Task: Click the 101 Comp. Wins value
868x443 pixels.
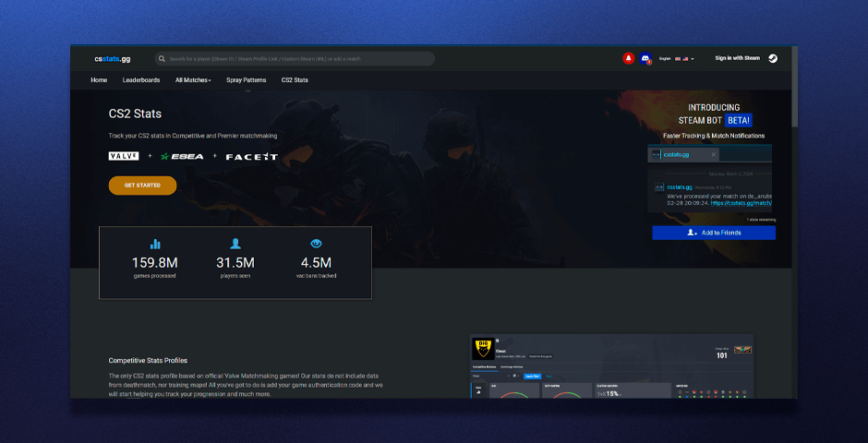Action: click(x=722, y=355)
